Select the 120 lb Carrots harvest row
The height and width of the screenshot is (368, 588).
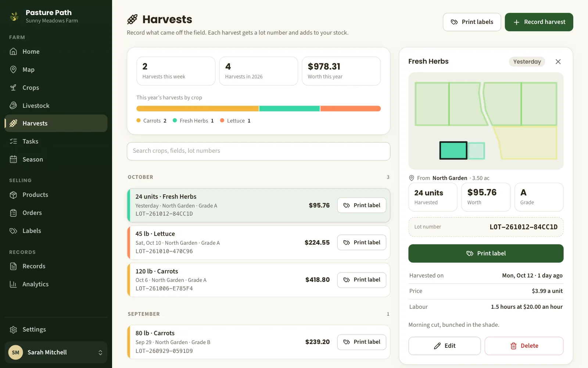coord(258,280)
